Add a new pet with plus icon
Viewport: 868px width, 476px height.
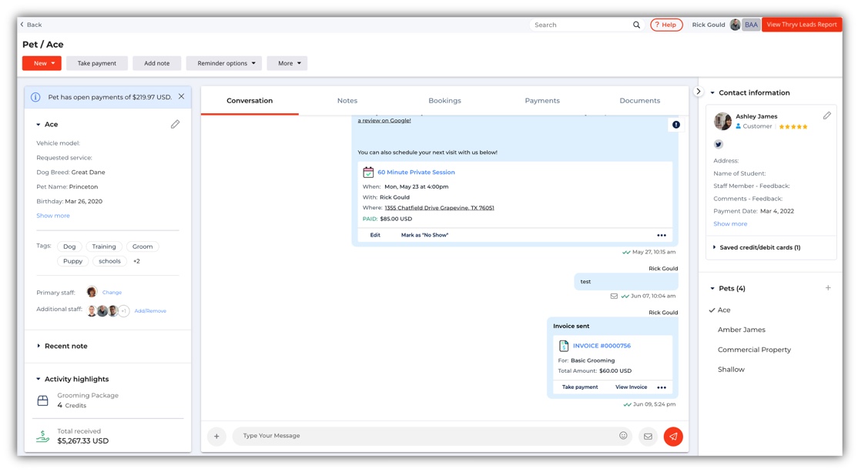pos(828,288)
